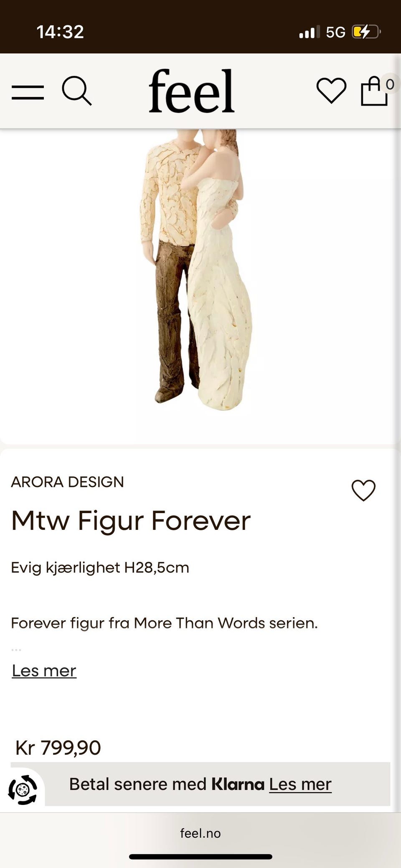Tap the battery charging icon
Image resolution: width=401 pixels, height=868 pixels.
tap(366, 32)
